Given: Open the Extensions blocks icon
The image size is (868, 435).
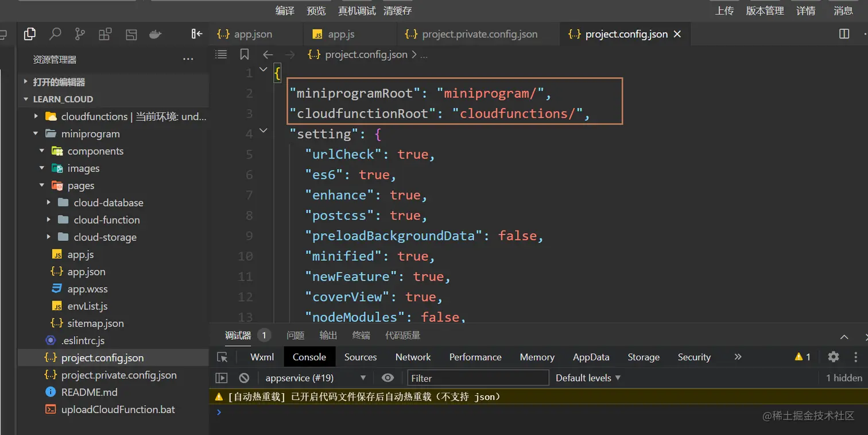Looking at the screenshot, I should (x=105, y=34).
